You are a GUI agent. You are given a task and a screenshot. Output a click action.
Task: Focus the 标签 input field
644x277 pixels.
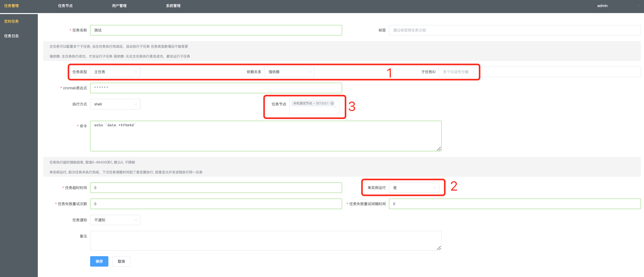tap(515, 30)
